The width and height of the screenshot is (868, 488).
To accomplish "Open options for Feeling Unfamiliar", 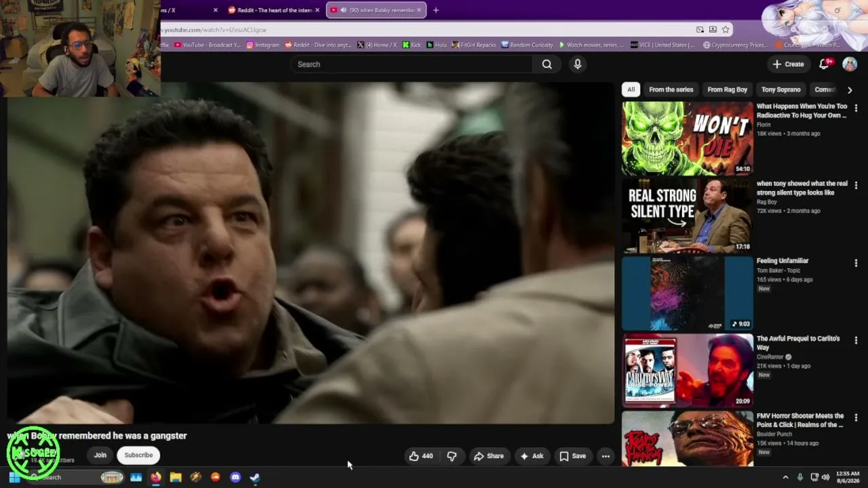I will (856, 262).
